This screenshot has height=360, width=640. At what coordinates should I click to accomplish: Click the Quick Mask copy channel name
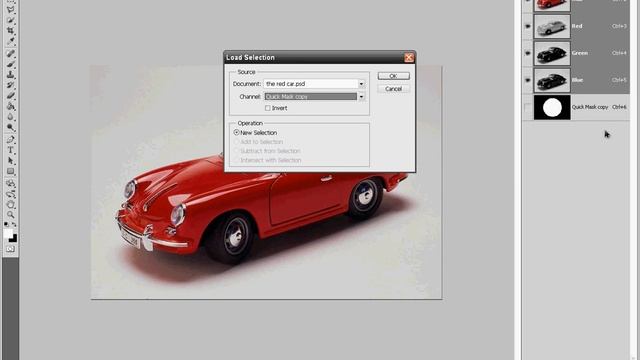[590, 107]
